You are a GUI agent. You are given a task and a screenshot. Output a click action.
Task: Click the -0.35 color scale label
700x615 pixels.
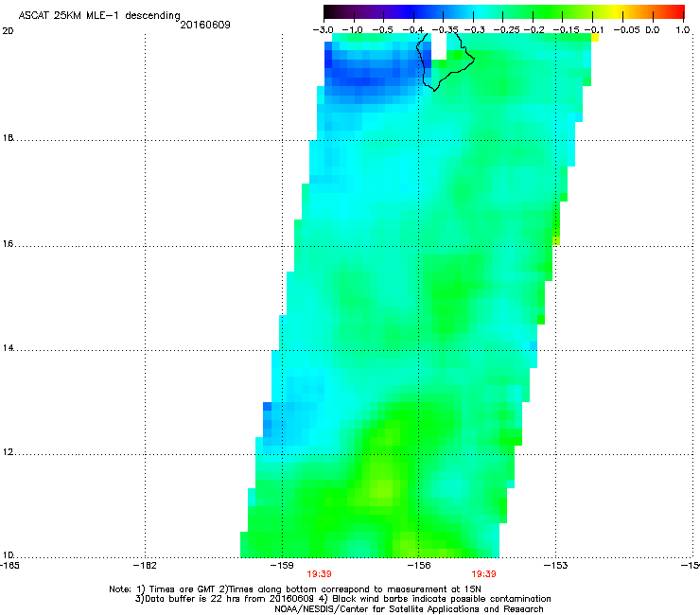pyautogui.click(x=446, y=30)
